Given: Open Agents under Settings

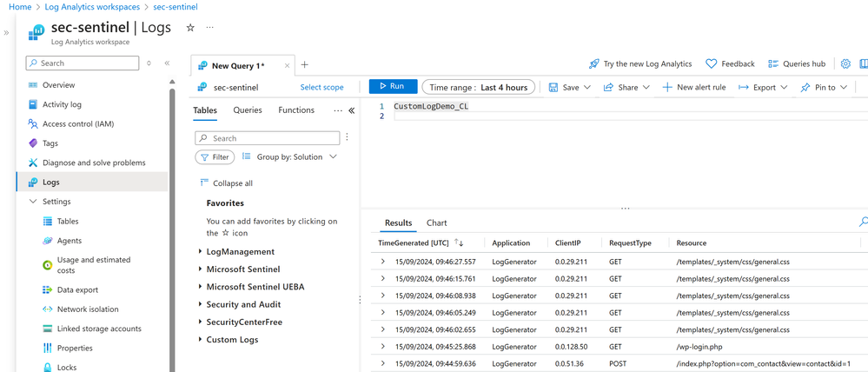Looking at the screenshot, I should click(70, 241).
